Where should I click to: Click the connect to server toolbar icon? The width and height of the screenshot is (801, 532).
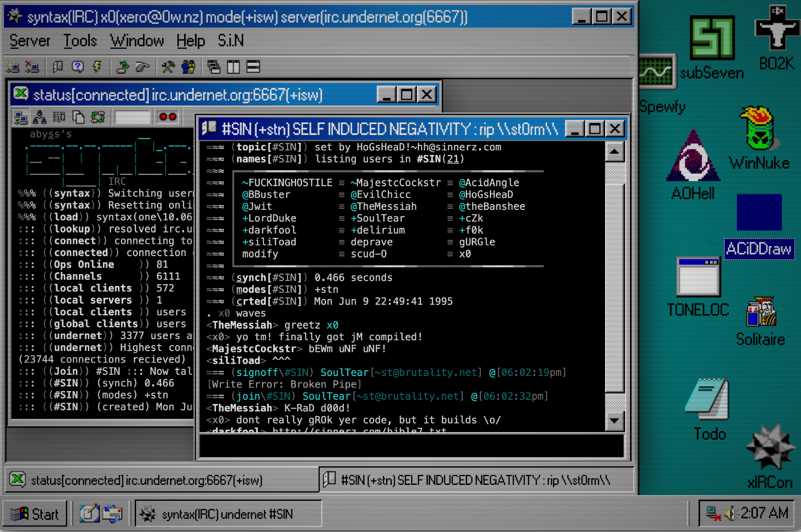(13, 67)
